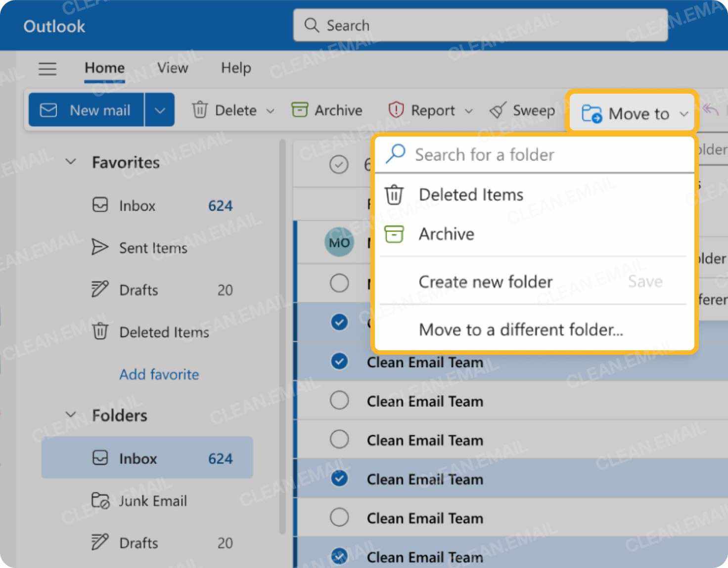Select the Archive toolbar icon
Image resolution: width=728 pixels, height=568 pixels.
300,110
